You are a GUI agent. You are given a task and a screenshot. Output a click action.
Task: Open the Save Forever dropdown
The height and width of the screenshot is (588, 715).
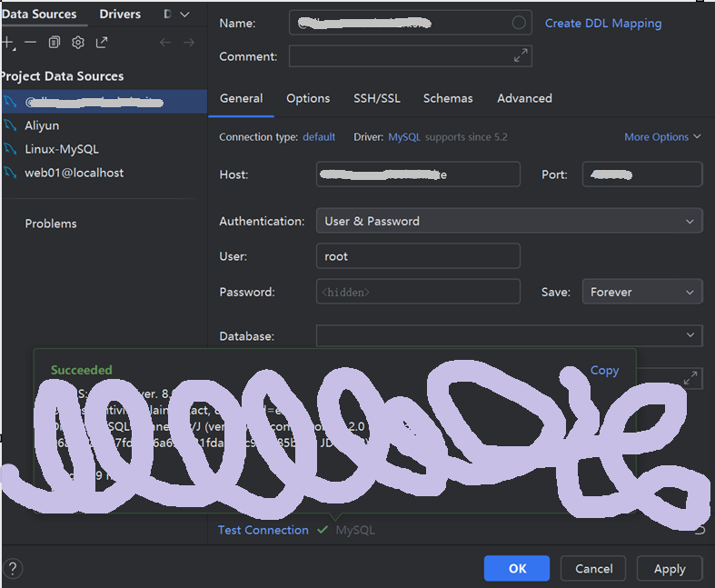coord(642,292)
